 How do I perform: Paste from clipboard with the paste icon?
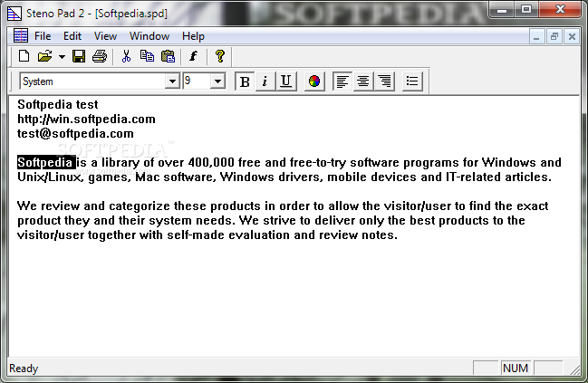168,56
